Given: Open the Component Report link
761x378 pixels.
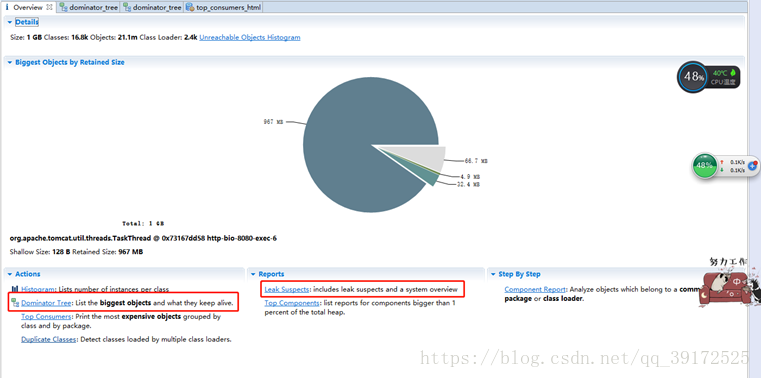Looking at the screenshot, I should coord(535,289).
